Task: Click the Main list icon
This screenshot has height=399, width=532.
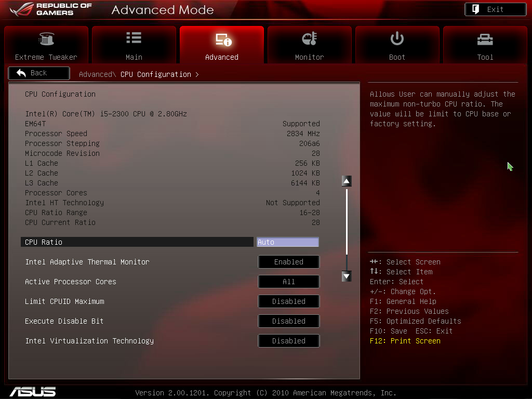Action: (134, 38)
